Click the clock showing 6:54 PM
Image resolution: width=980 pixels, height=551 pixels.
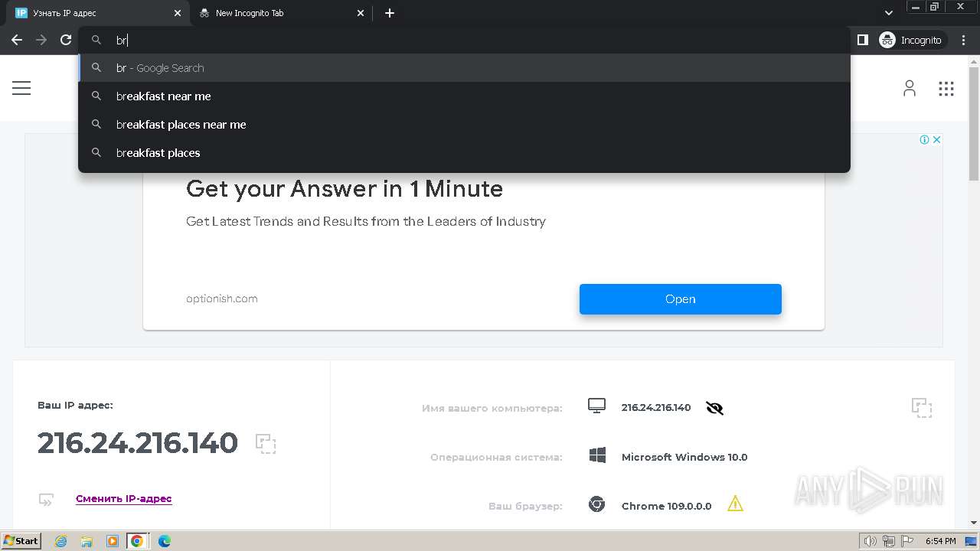coord(940,541)
